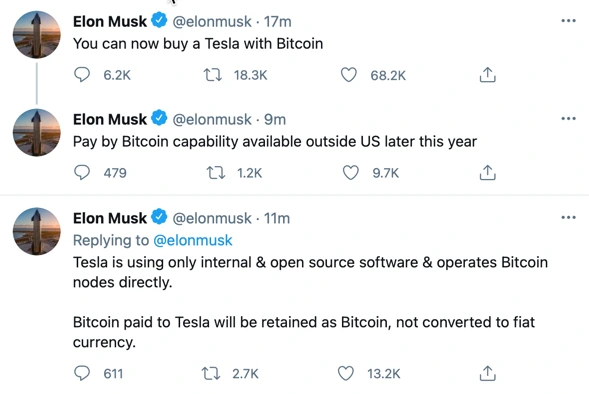The height and width of the screenshot is (394, 589).
Task: Open @elonmusk link in 'Replying to' line
Action: point(193,240)
